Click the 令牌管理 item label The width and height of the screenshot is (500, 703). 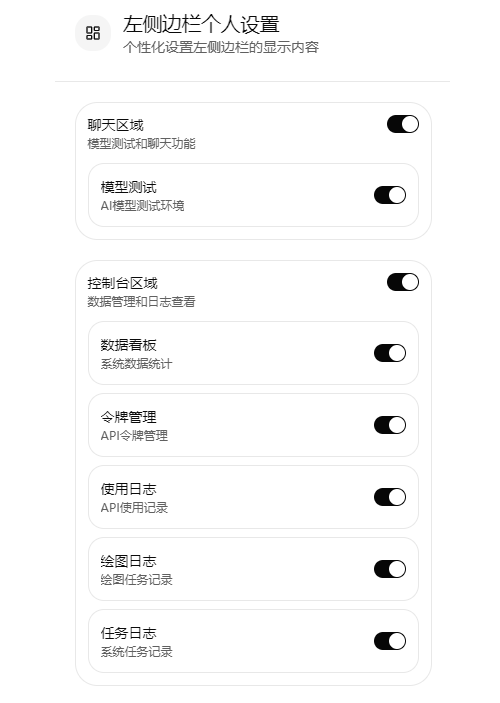pos(128,417)
